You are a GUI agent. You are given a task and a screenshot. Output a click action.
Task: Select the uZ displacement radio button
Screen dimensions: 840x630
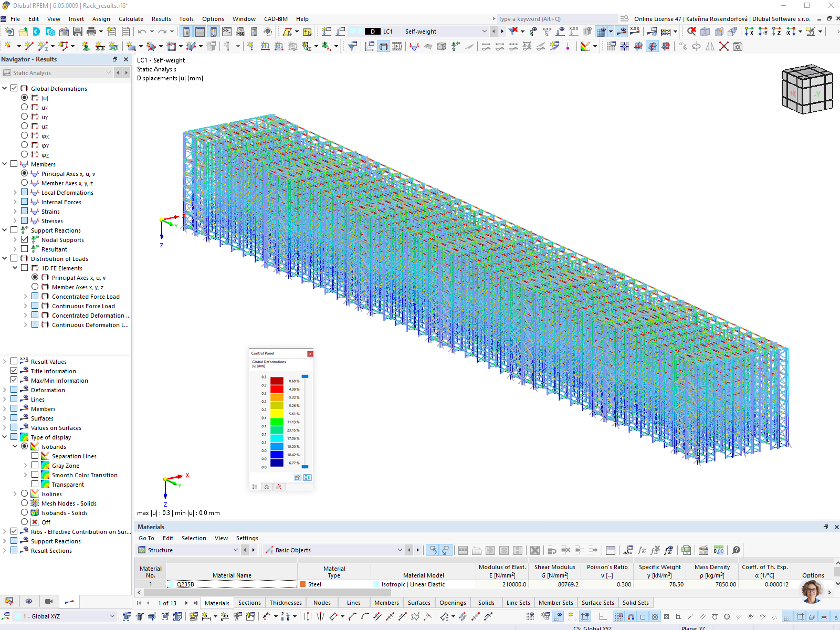(x=25, y=126)
